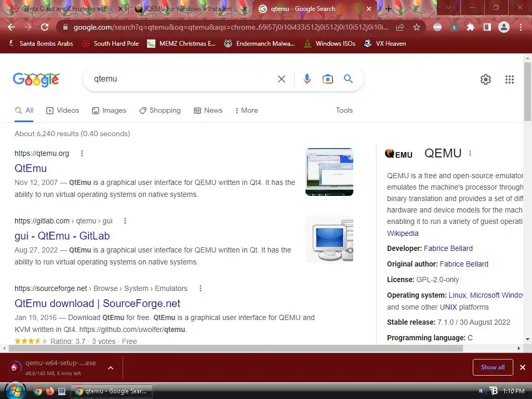Open QtEmu download SourceForge.net result

click(x=97, y=303)
